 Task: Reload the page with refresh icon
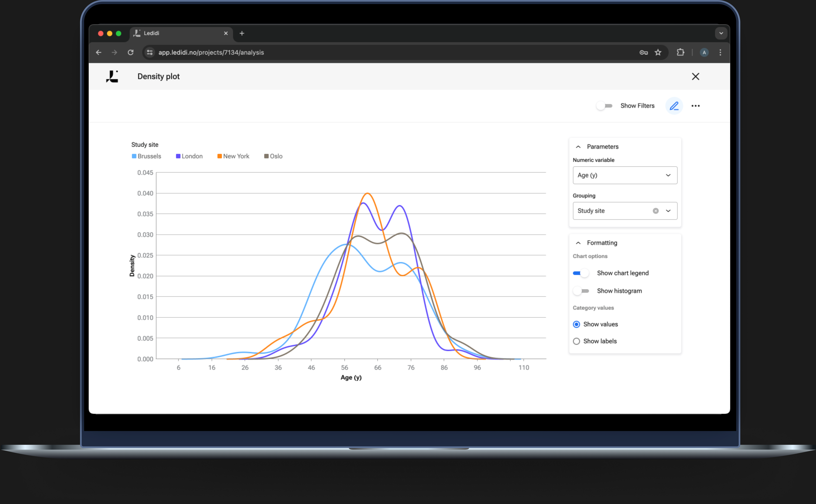coord(131,52)
